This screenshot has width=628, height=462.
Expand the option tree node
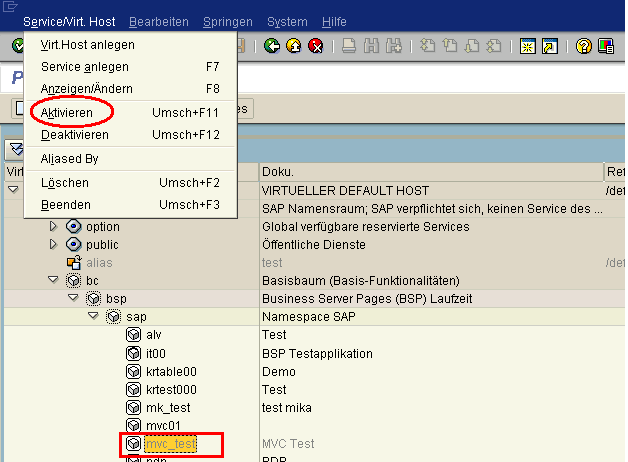55,227
